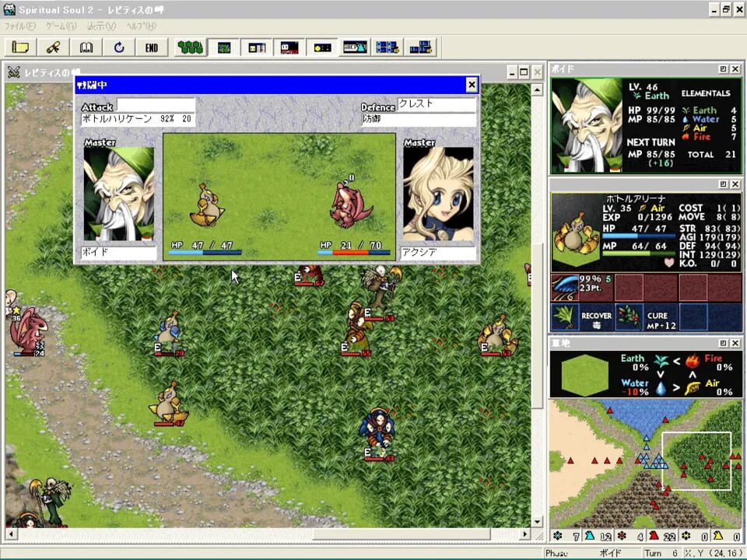Click the Attack name input field
The width and height of the screenshot is (747, 560).
coord(156,105)
